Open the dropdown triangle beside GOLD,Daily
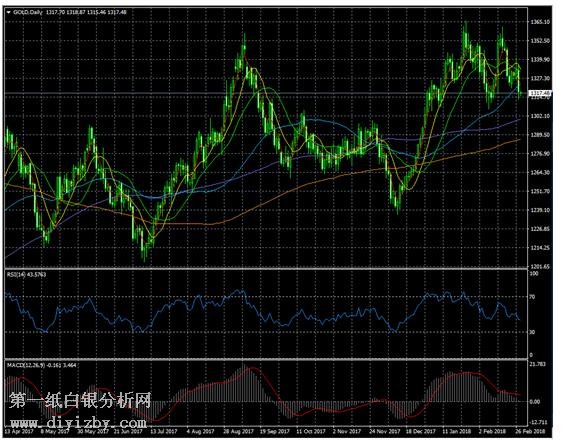563x443 pixels. 9,12
